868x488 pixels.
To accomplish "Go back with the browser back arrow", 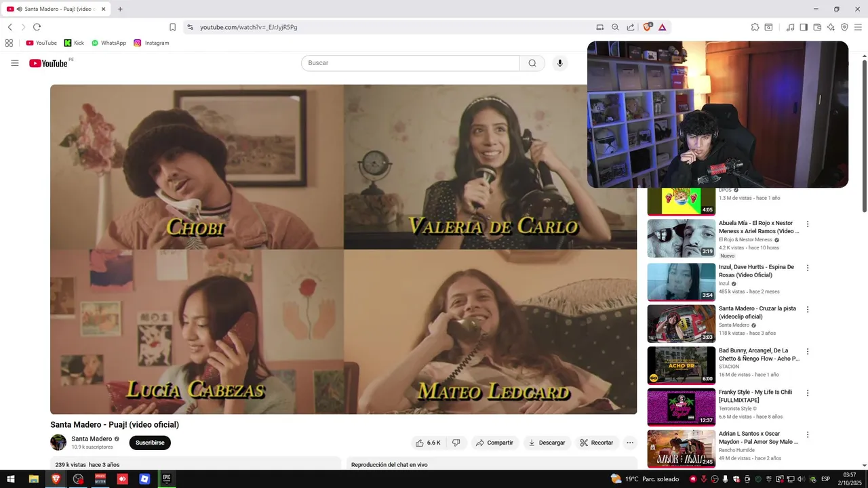I will pos(10,27).
